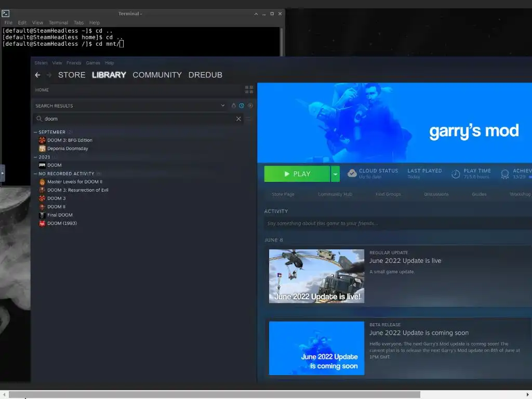Click 'Say something about this game' field
The width and height of the screenshot is (532, 399).
click(x=398, y=223)
